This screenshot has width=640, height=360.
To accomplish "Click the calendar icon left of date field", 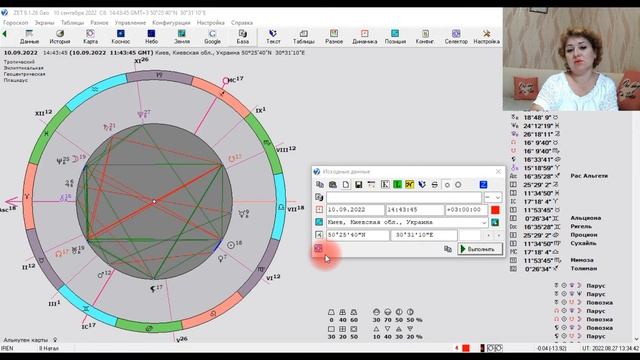I will (x=319, y=210).
